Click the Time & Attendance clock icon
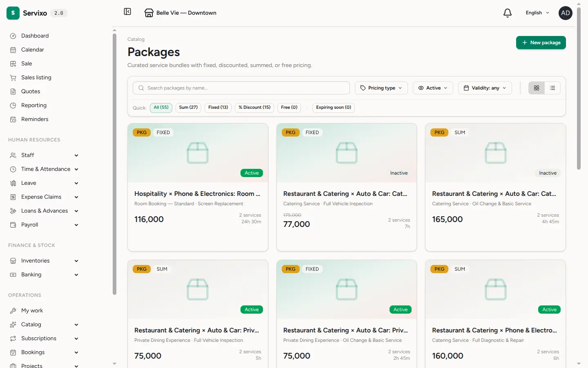Image resolution: width=588 pixels, height=368 pixels. [13, 169]
